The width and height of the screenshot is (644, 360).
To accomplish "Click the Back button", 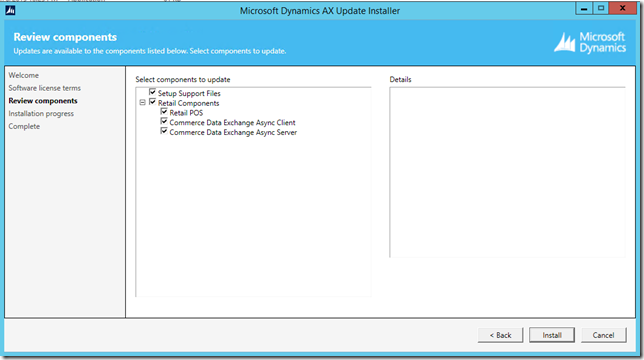I will pos(500,335).
